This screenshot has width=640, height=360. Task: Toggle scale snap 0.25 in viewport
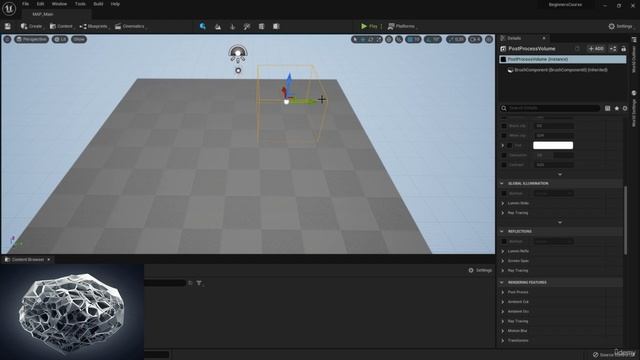(x=456, y=39)
